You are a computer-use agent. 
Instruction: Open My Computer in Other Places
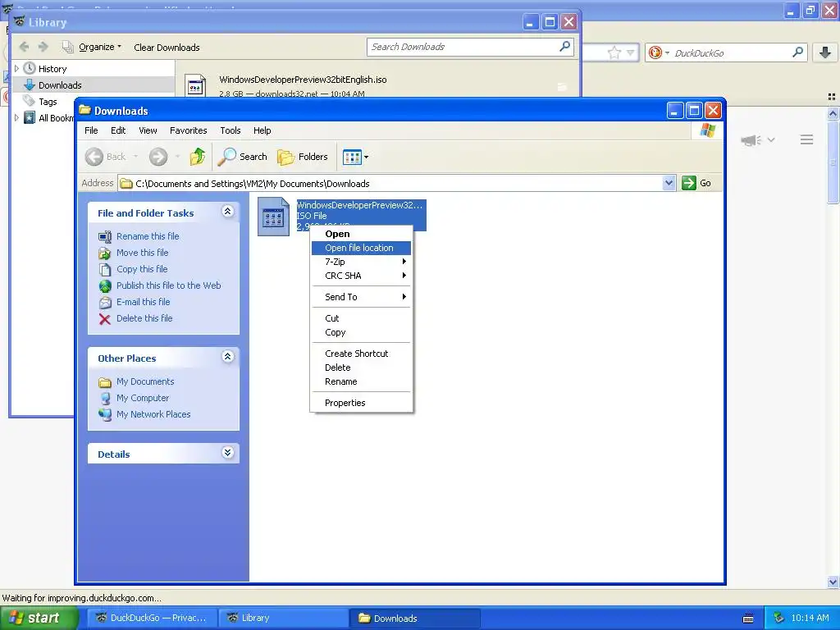tap(143, 398)
